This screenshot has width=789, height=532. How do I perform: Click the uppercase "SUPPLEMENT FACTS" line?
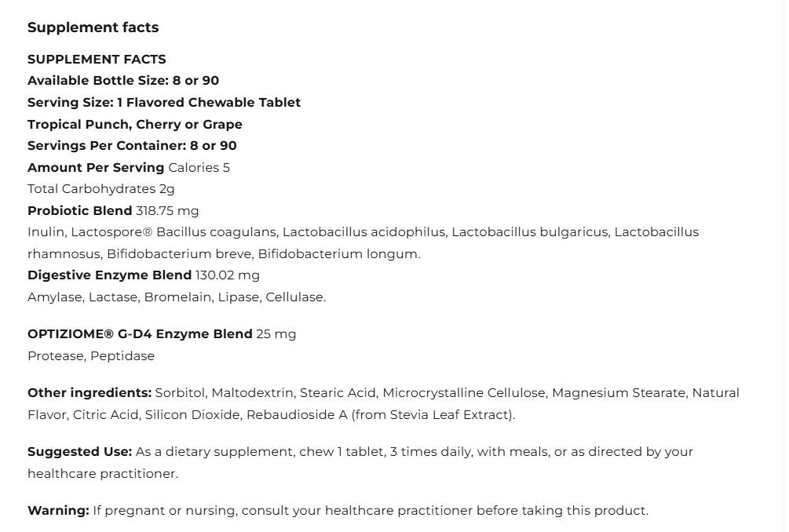pos(97,60)
